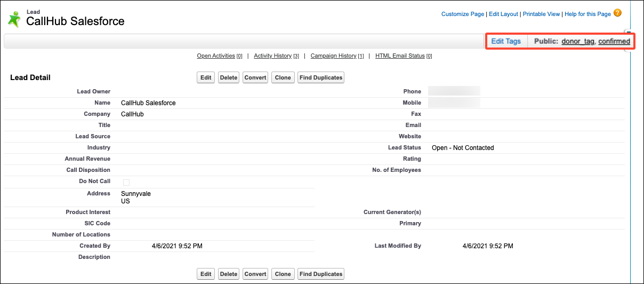Click bottom Find Duplicates button
The image size is (644, 284).
321,274
